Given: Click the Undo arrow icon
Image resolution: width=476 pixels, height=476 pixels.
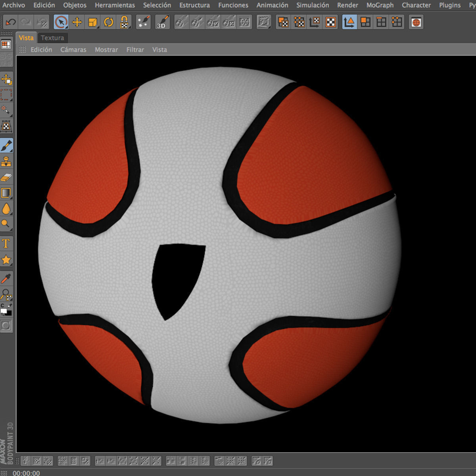Looking at the screenshot, I should tap(11, 22).
